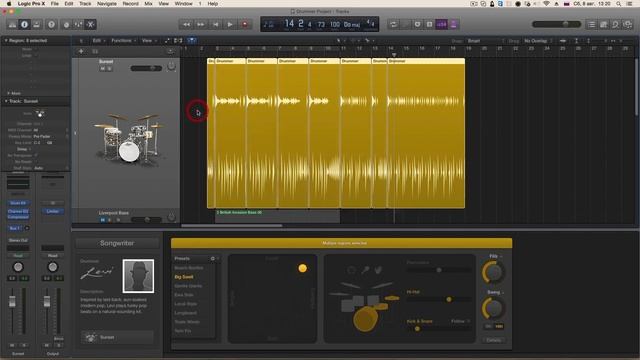Toggle the purple Metronome button
This screenshot has height=360, width=640.
(x=453, y=24)
